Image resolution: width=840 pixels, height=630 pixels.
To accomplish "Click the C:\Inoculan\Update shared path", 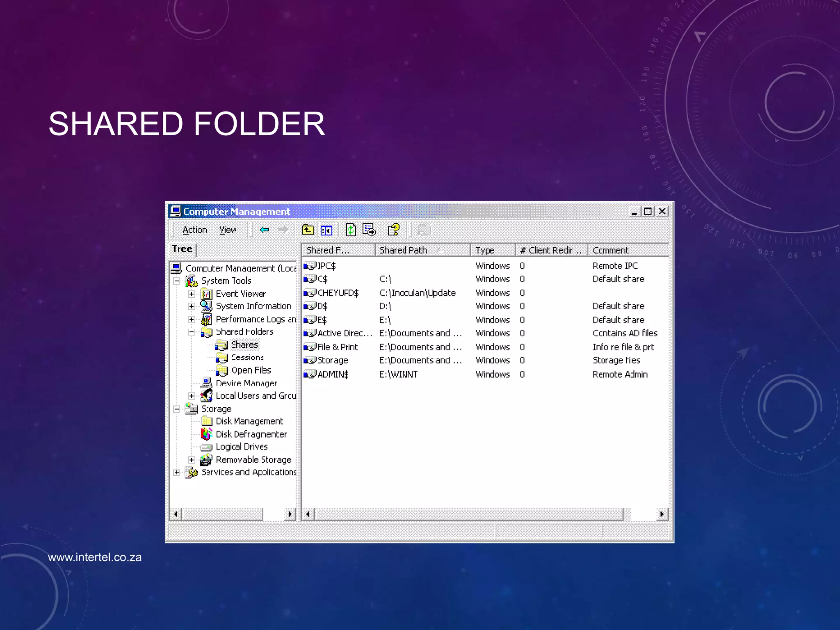I will [417, 293].
